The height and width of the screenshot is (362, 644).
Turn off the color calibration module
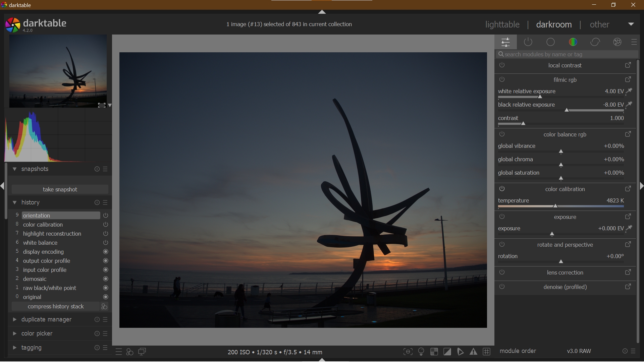pos(502,189)
